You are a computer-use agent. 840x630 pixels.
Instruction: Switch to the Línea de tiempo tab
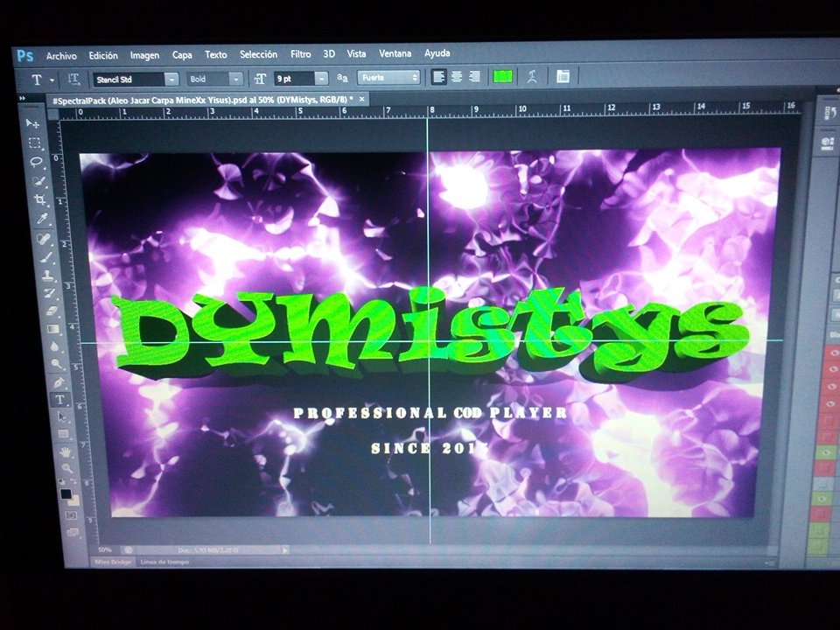coord(164,562)
